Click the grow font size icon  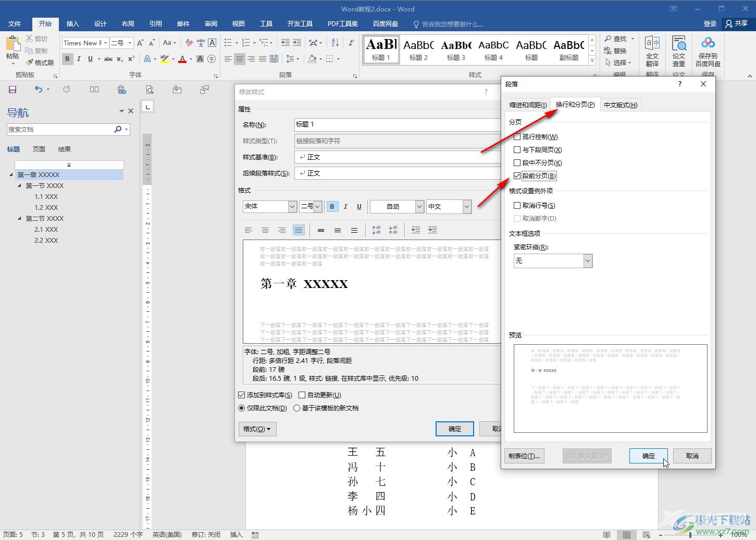[x=140, y=43]
